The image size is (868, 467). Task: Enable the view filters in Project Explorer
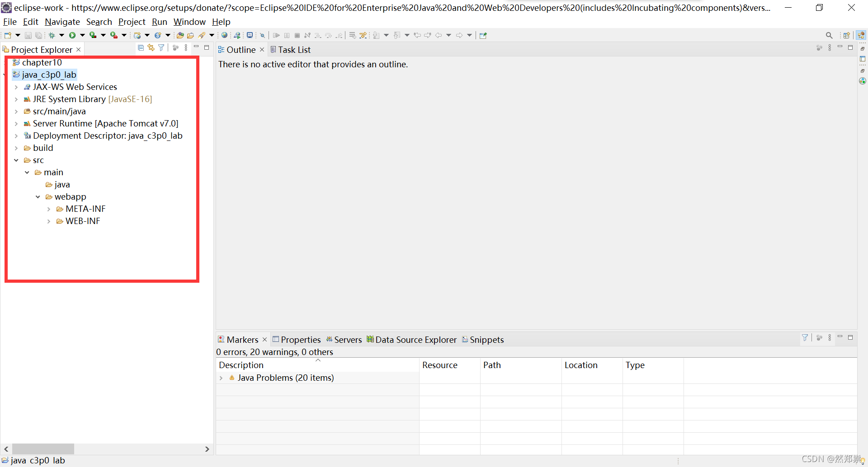point(161,47)
